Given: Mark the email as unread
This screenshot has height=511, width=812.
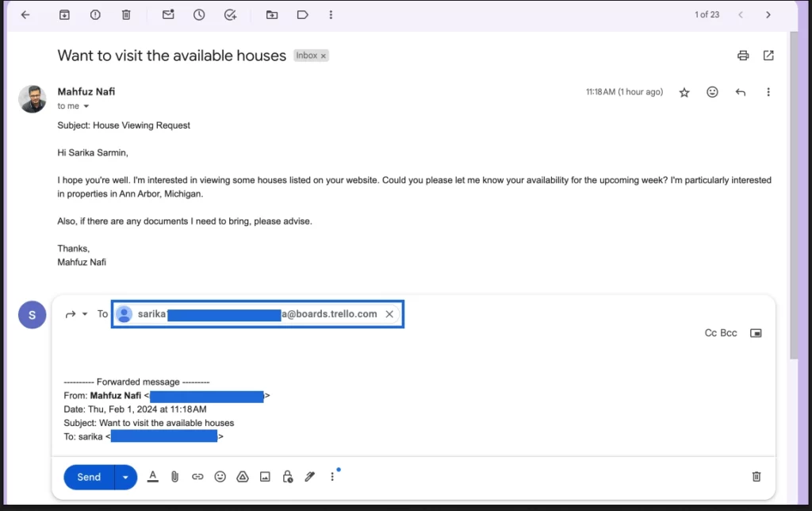Looking at the screenshot, I should coord(168,14).
